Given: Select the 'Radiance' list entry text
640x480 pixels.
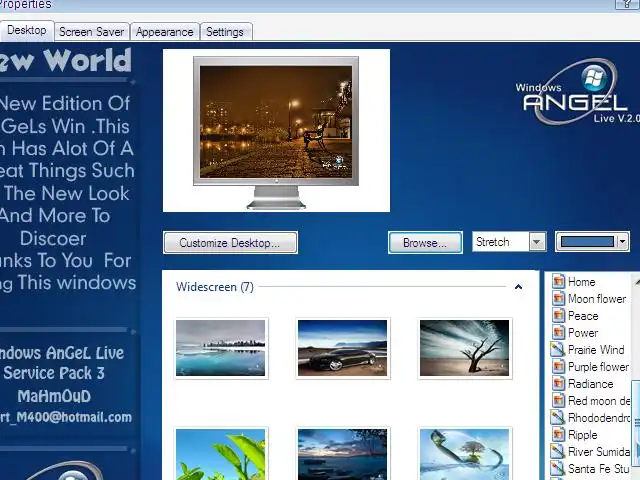Looking at the screenshot, I should [591, 384].
